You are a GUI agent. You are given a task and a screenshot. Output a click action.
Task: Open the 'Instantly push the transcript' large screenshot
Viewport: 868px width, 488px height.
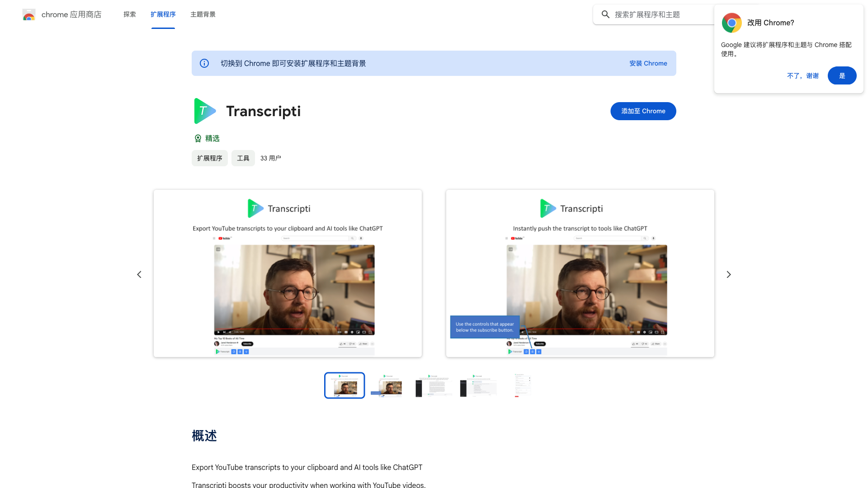pyautogui.click(x=580, y=273)
